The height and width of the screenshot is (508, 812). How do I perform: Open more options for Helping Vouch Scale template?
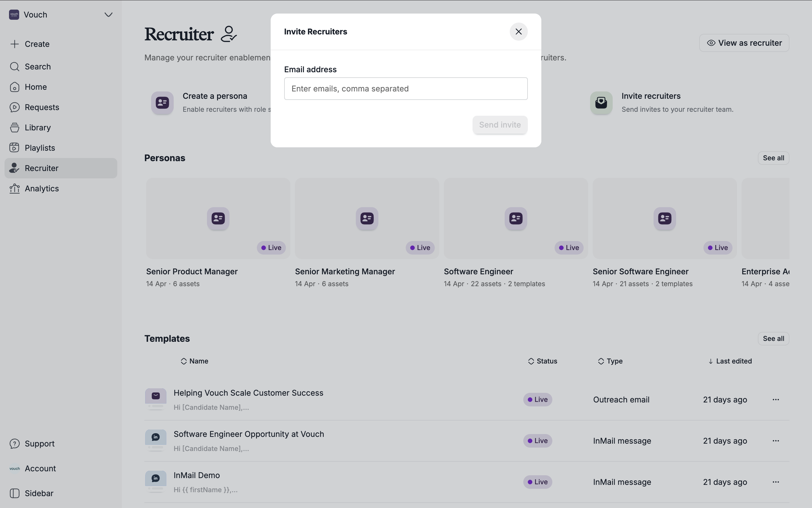(775, 400)
